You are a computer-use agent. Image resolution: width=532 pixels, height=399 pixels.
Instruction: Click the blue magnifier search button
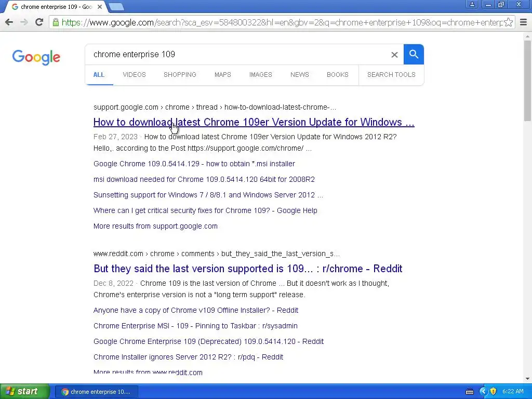coord(414,54)
